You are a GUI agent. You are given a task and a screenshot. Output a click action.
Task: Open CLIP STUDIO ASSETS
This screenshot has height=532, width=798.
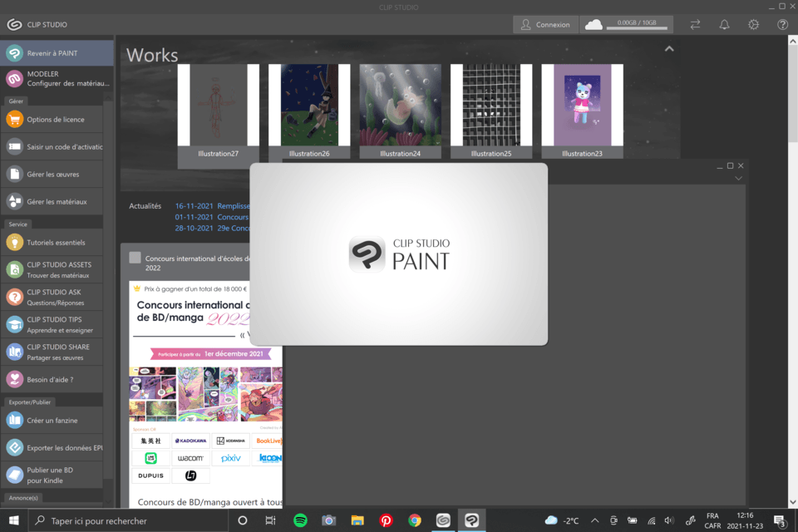pyautogui.click(x=52, y=270)
